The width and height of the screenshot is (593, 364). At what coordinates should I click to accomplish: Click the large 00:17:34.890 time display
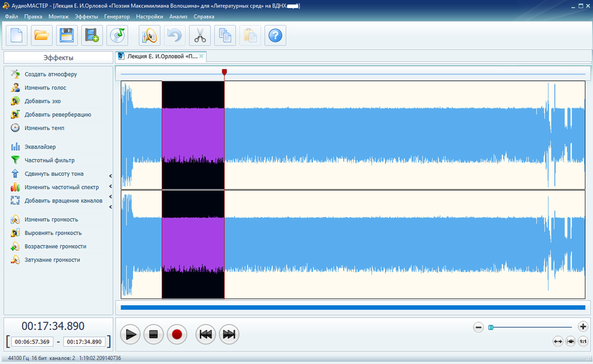click(x=53, y=326)
